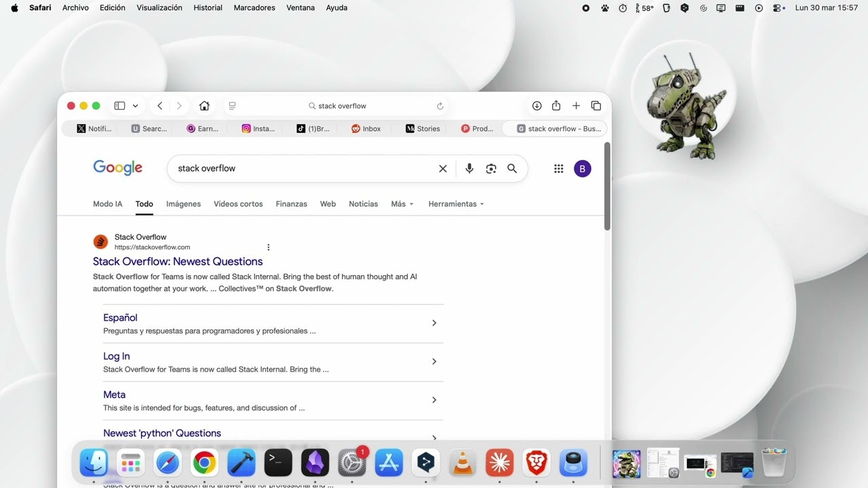Image resolution: width=868 pixels, height=488 pixels.
Task: Open the Marcadores menu
Action: pyautogui.click(x=254, y=8)
